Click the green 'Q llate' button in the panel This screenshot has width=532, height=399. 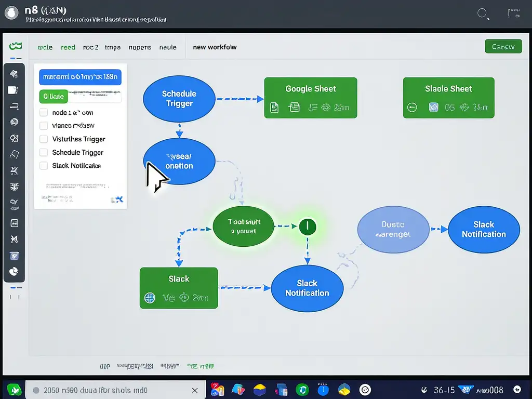(x=54, y=96)
